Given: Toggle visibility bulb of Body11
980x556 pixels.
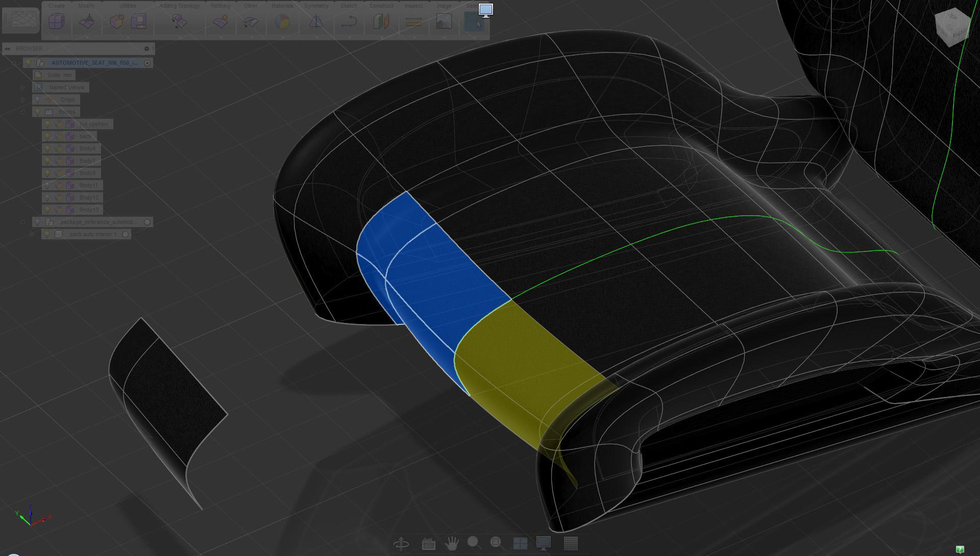Looking at the screenshot, I should (x=47, y=186).
